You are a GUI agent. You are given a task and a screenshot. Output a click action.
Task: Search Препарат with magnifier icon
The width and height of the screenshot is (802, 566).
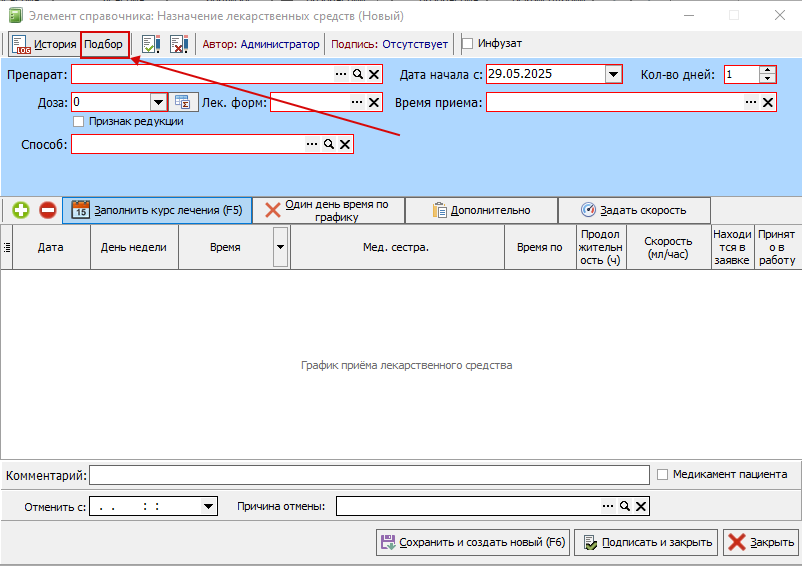pyautogui.click(x=358, y=74)
